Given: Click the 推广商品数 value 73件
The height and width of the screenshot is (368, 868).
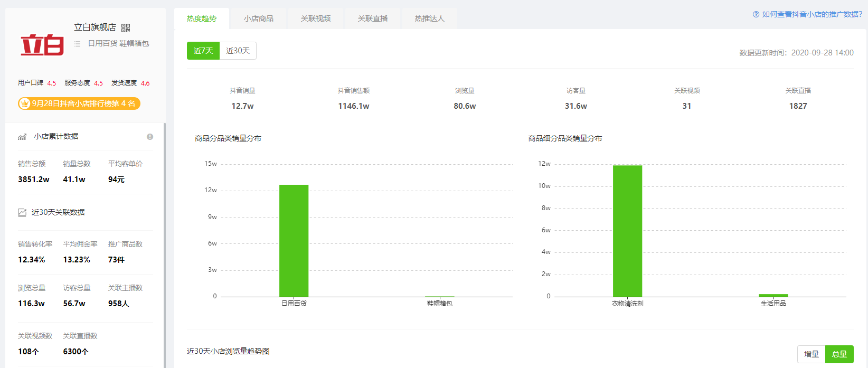Looking at the screenshot, I should (117, 260).
